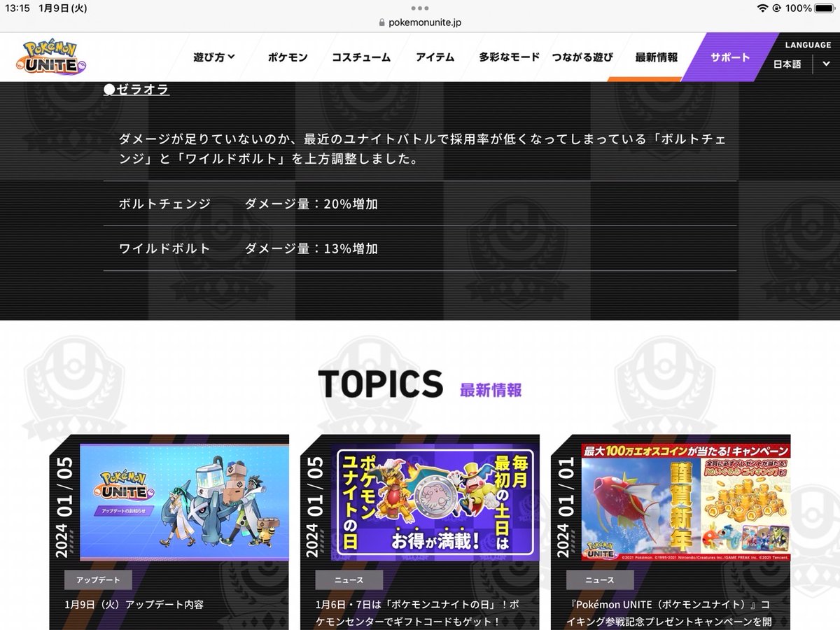This screenshot has width=840, height=630.
Task: Click the ●ゼラオラ heading link
Action: pyautogui.click(x=136, y=90)
